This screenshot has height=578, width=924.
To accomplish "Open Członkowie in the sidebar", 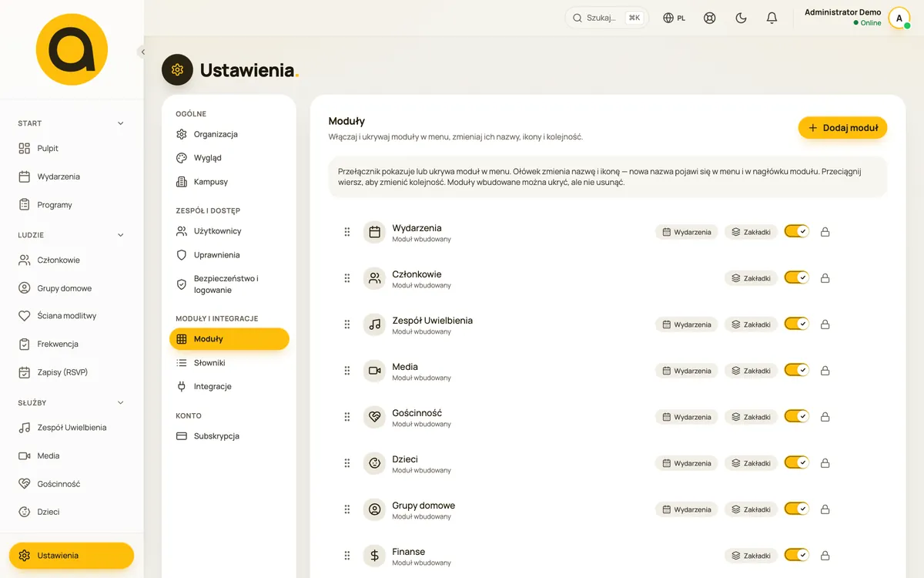I will tap(72, 260).
